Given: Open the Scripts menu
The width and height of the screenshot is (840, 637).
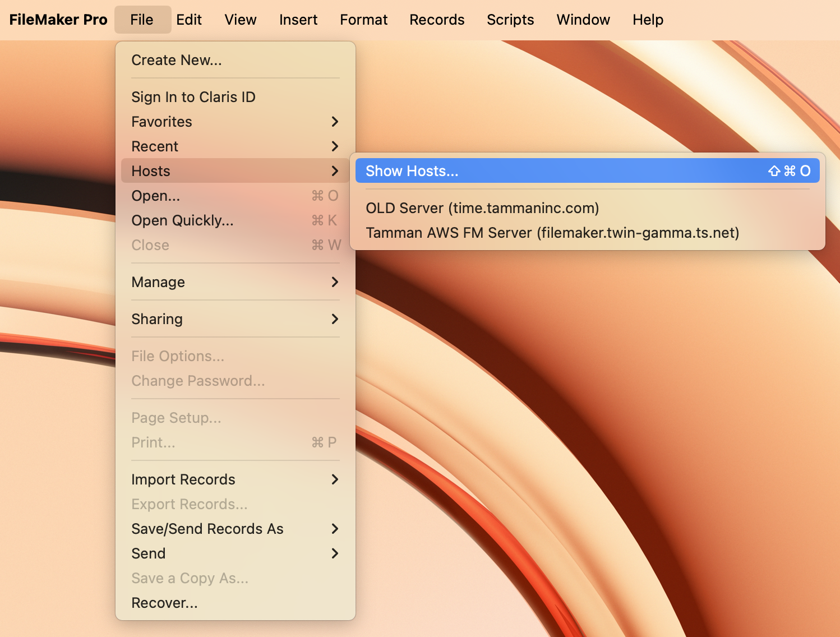Looking at the screenshot, I should coord(510,20).
